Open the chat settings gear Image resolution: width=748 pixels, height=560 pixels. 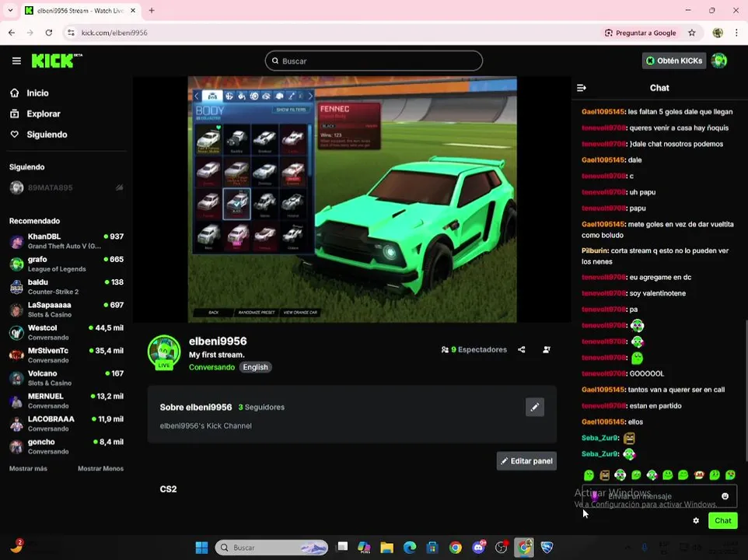point(696,520)
